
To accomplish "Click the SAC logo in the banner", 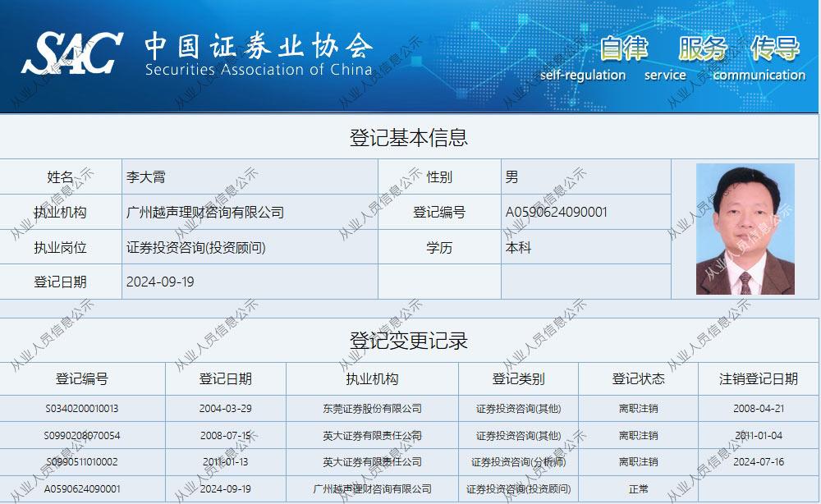I will (72, 53).
